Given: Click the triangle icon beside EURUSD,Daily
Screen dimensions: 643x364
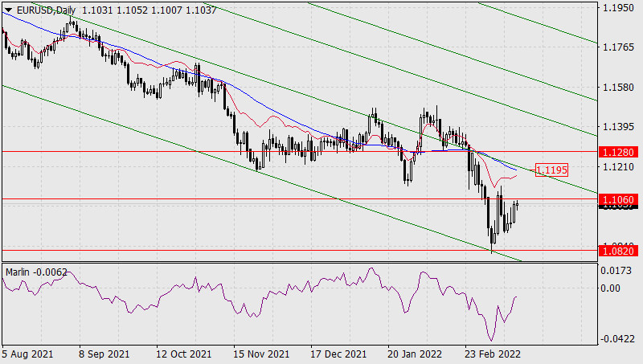Looking at the screenshot, I should point(8,10).
